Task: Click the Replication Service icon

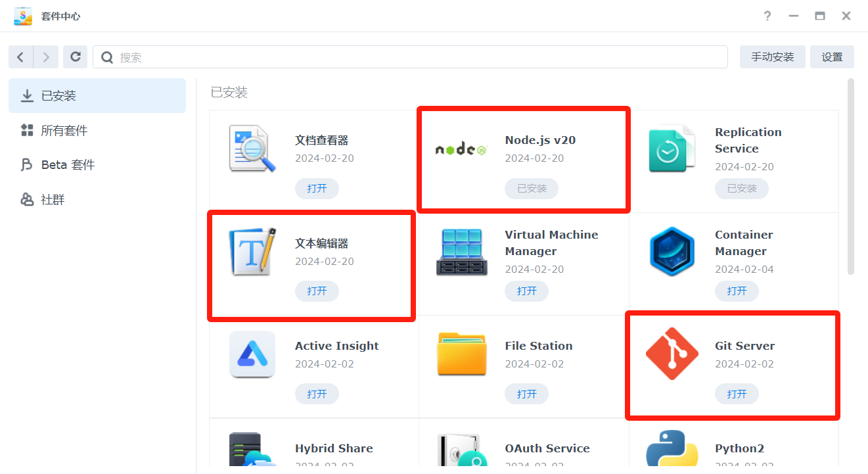Action: click(x=671, y=149)
